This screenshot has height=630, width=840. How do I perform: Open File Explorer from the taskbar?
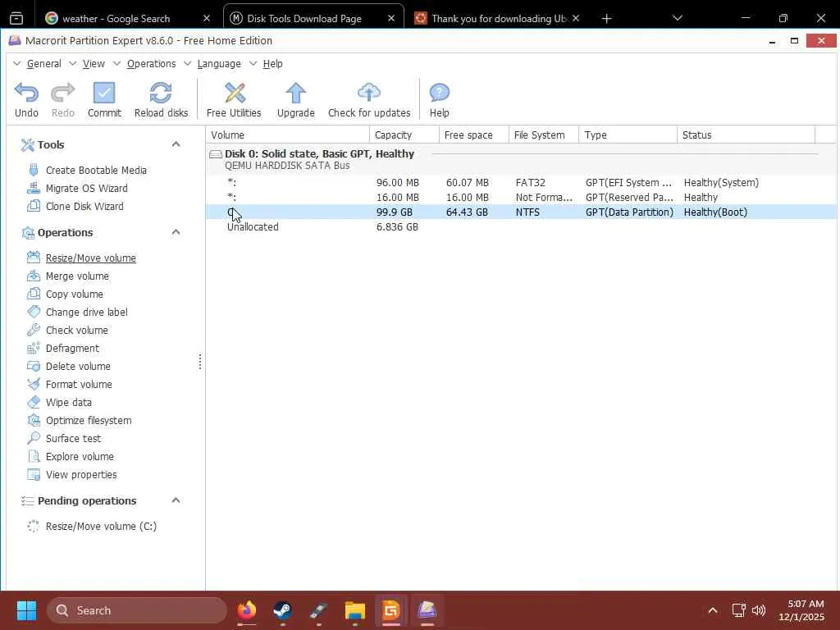tap(354, 610)
